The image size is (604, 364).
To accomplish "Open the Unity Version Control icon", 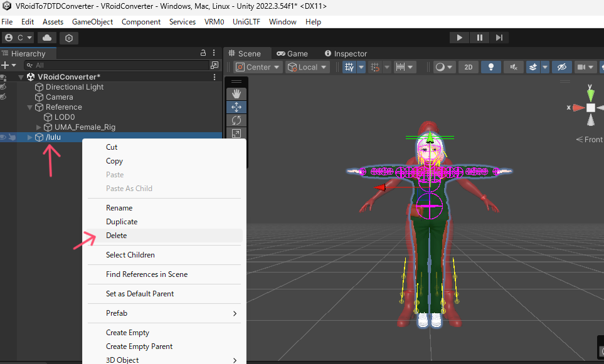I will [69, 38].
